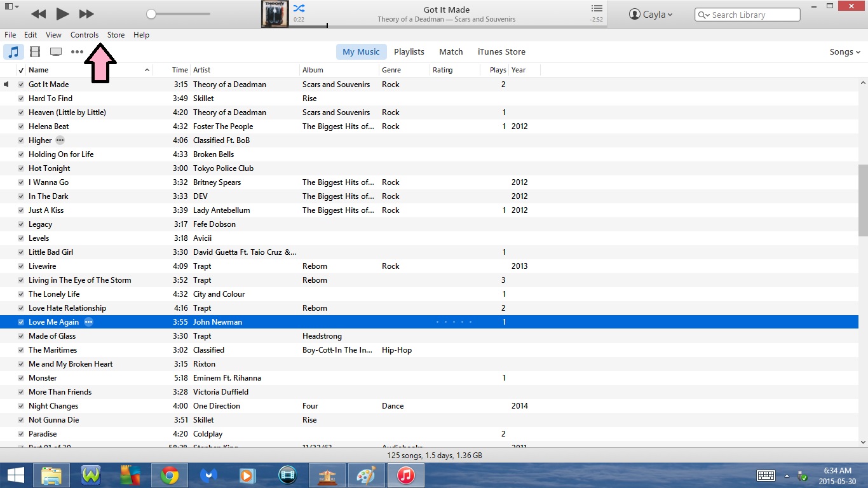Screen dimensions: 868x488
Task: Click the ellipsis next to Love Me Again
Action: coord(89,322)
